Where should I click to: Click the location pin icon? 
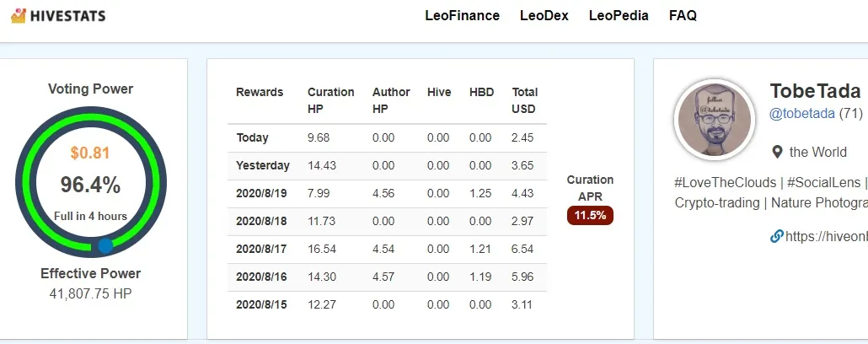pos(777,152)
